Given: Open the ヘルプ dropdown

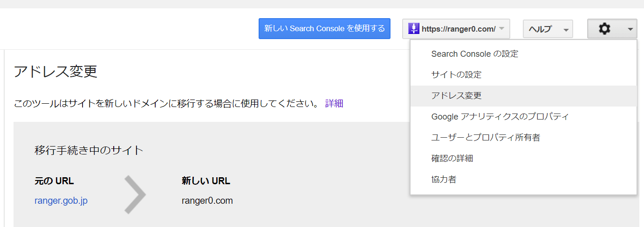Looking at the screenshot, I should [548, 29].
